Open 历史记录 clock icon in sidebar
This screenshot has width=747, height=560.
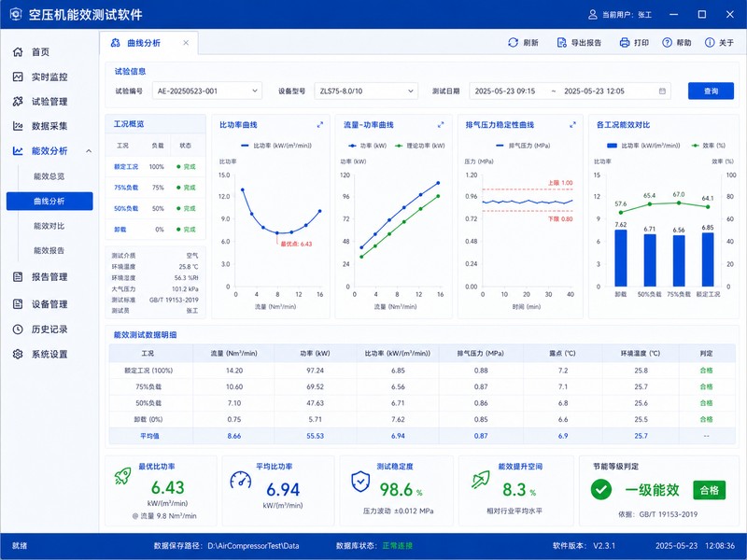coord(18,329)
